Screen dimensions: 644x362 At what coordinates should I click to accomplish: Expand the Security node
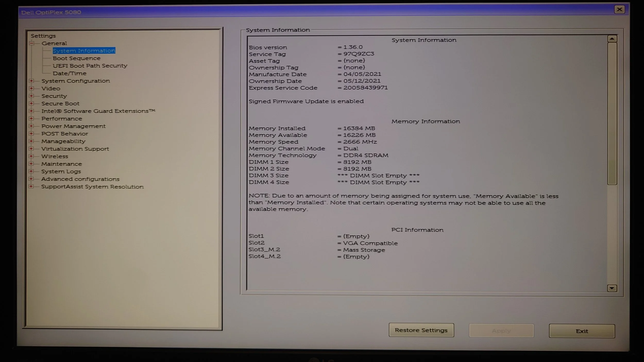pos(31,96)
